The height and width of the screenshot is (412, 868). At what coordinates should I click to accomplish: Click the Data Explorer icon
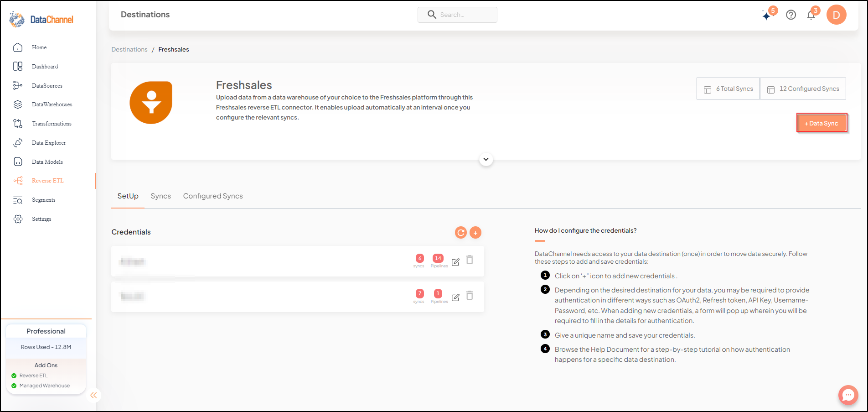coord(18,143)
